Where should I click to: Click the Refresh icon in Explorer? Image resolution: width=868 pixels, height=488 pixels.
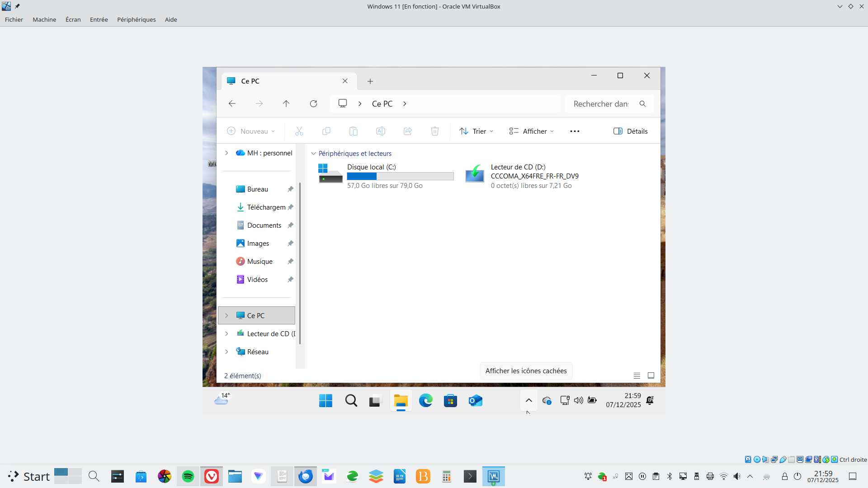(313, 103)
